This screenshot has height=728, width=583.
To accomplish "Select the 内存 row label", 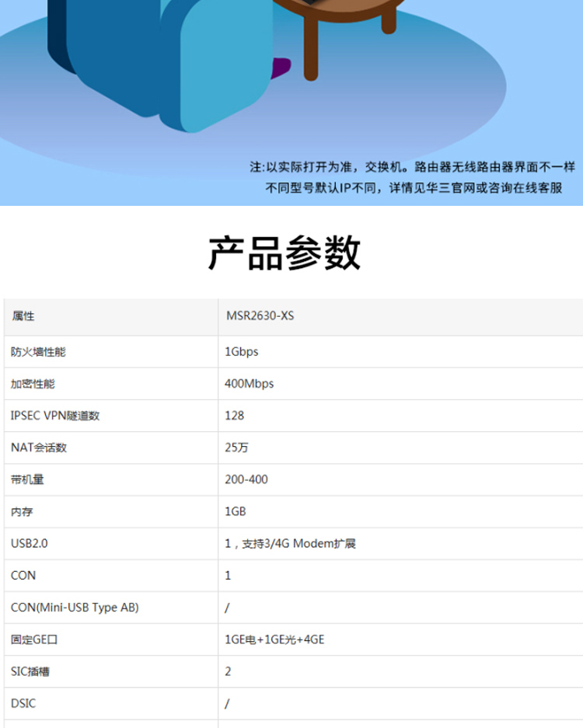I will tap(22, 512).
